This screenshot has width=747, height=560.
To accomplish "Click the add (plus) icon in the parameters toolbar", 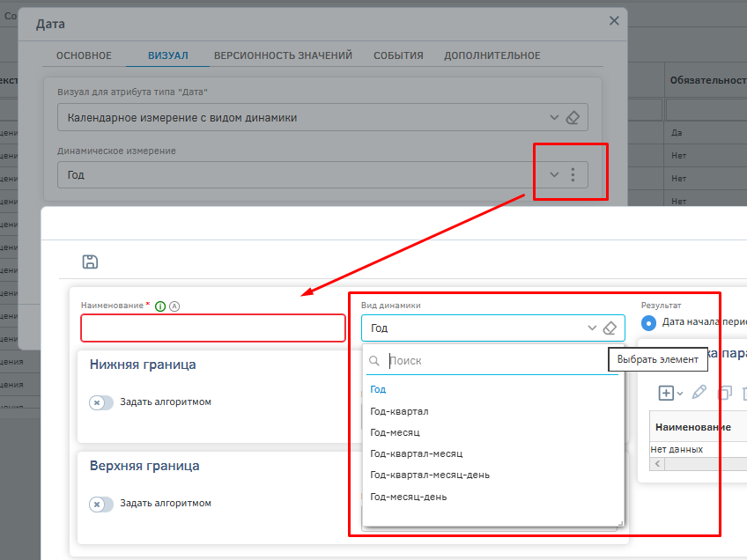I will (x=667, y=393).
